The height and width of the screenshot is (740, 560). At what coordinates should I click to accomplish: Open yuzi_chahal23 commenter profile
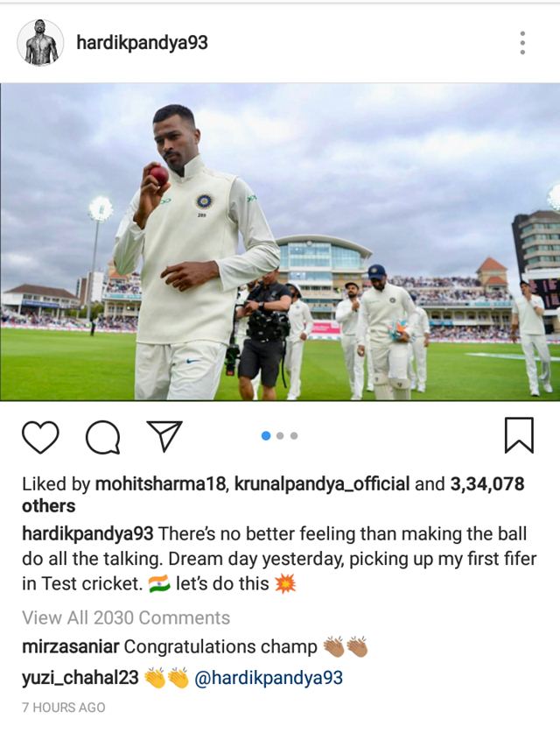point(80,678)
